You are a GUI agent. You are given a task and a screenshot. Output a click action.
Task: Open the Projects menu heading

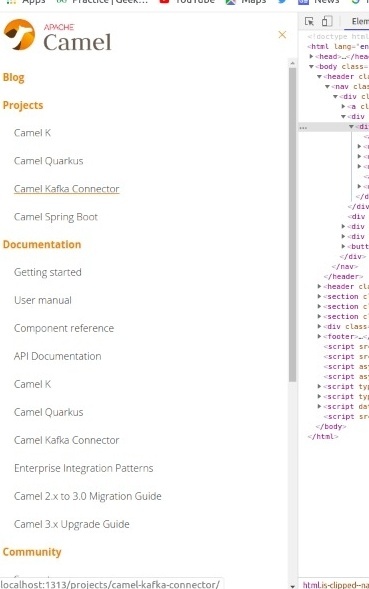pyautogui.click(x=23, y=105)
